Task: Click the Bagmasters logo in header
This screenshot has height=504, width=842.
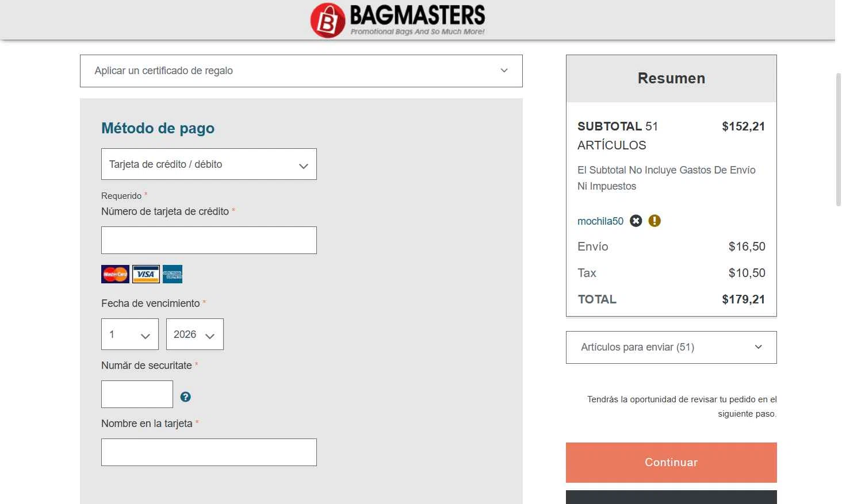Action: (397, 20)
